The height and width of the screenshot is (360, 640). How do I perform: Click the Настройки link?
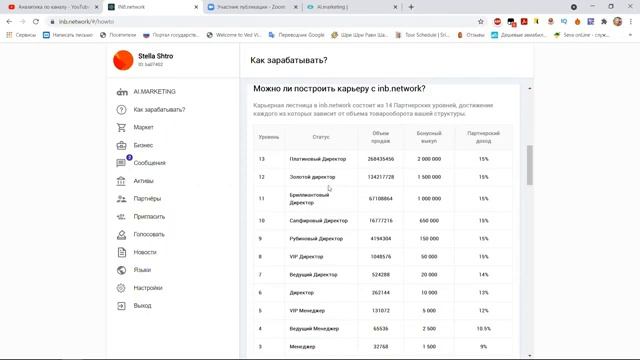(x=148, y=288)
